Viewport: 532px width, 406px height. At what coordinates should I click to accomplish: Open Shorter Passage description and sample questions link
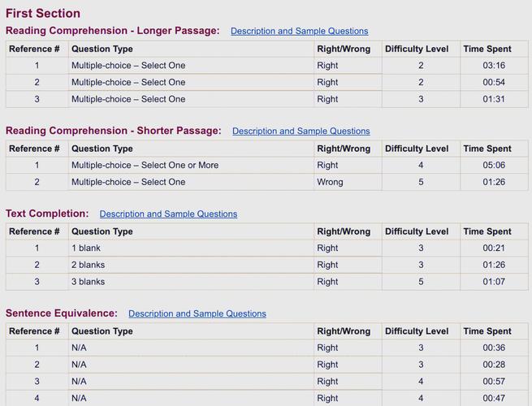tap(301, 131)
